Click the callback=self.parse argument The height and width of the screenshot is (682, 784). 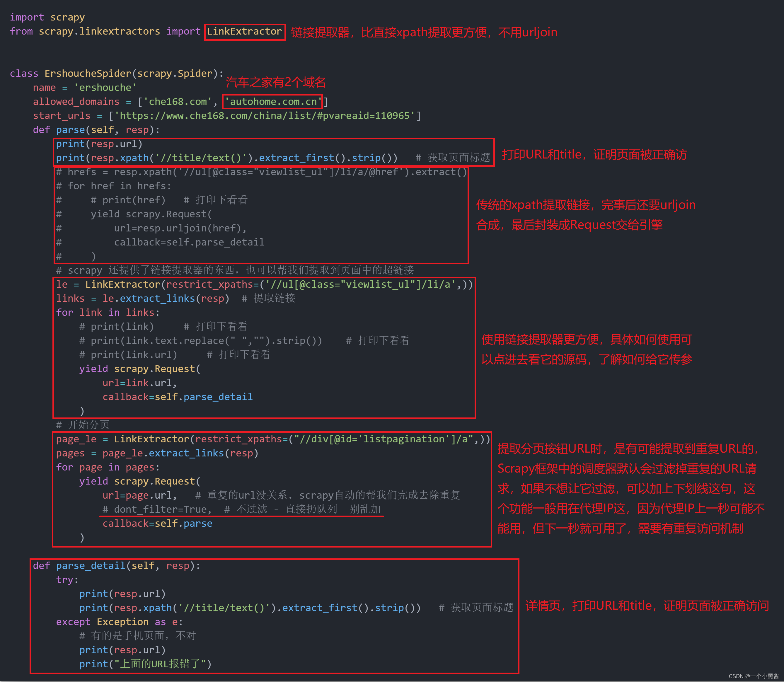click(157, 523)
